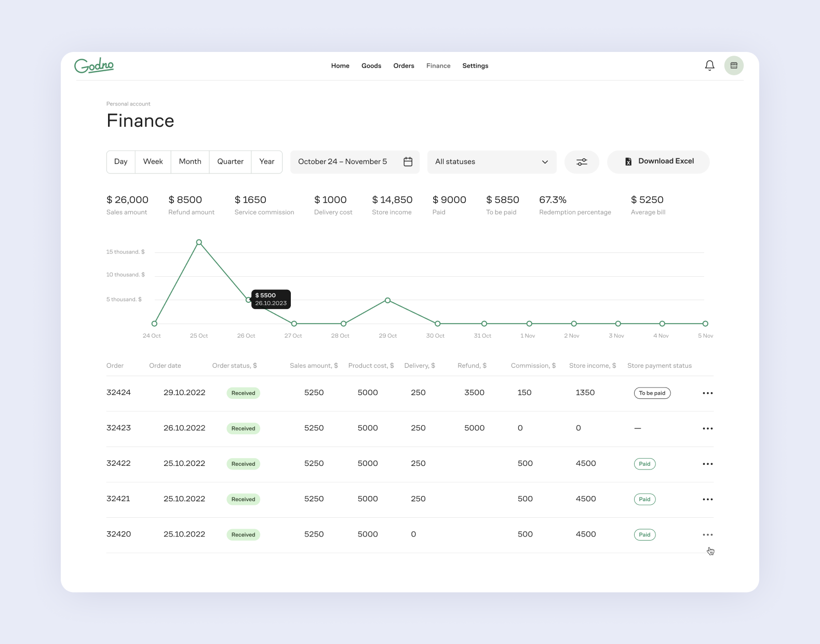This screenshot has width=820, height=644.
Task: Click Paid badge for order 32421
Action: (x=644, y=499)
